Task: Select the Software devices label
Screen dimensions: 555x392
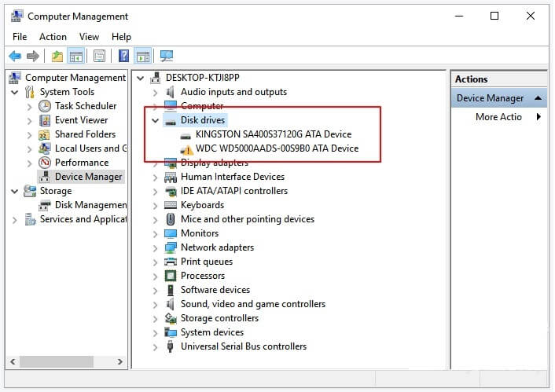Action: [215, 290]
